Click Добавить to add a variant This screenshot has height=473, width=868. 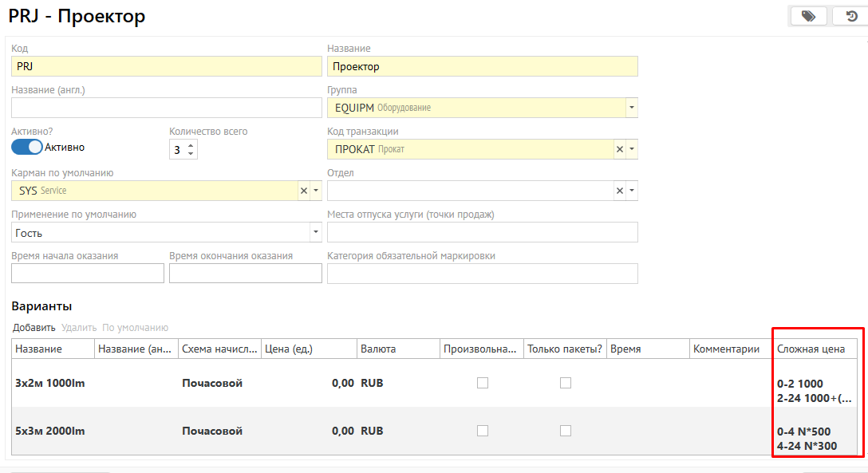[x=34, y=328]
